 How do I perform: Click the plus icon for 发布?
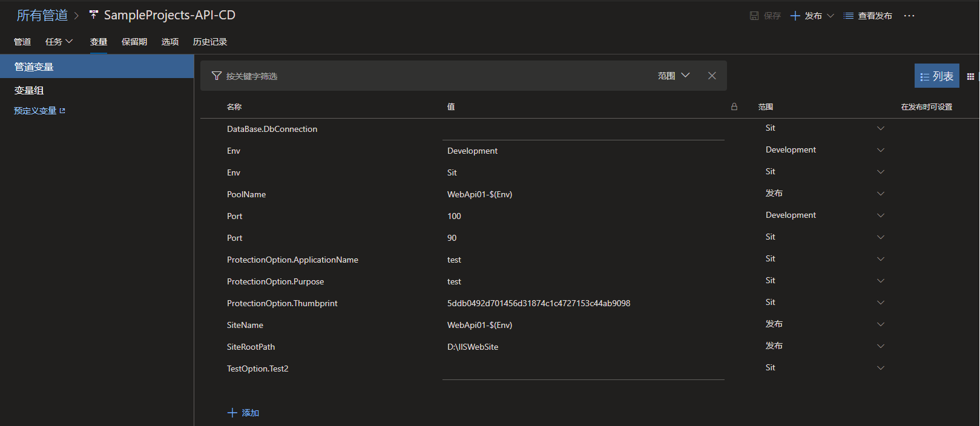coord(795,16)
